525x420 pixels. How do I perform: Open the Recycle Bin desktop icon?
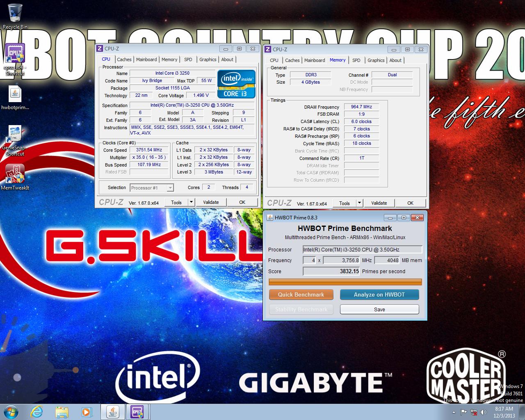click(15, 16)
